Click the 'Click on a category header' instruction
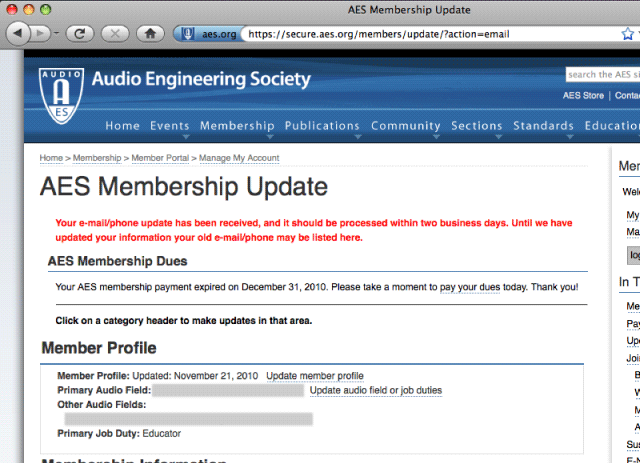The width and height of the screenshot is (640, 463). point(184,321)
